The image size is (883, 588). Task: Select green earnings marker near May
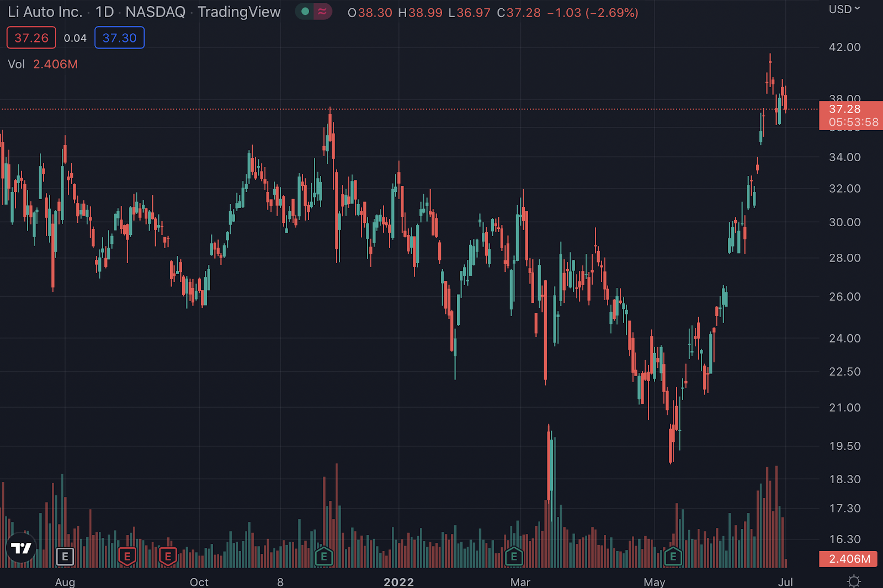tap(673, 557)
